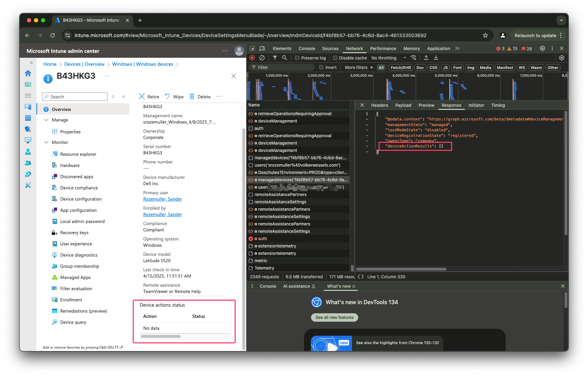
Task: Toggle the Fetch/XHR request filter
Action: (x=401, y=68)
